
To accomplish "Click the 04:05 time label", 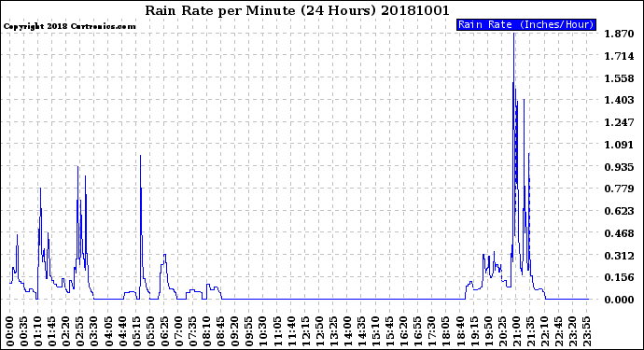I will click(108, 331).
